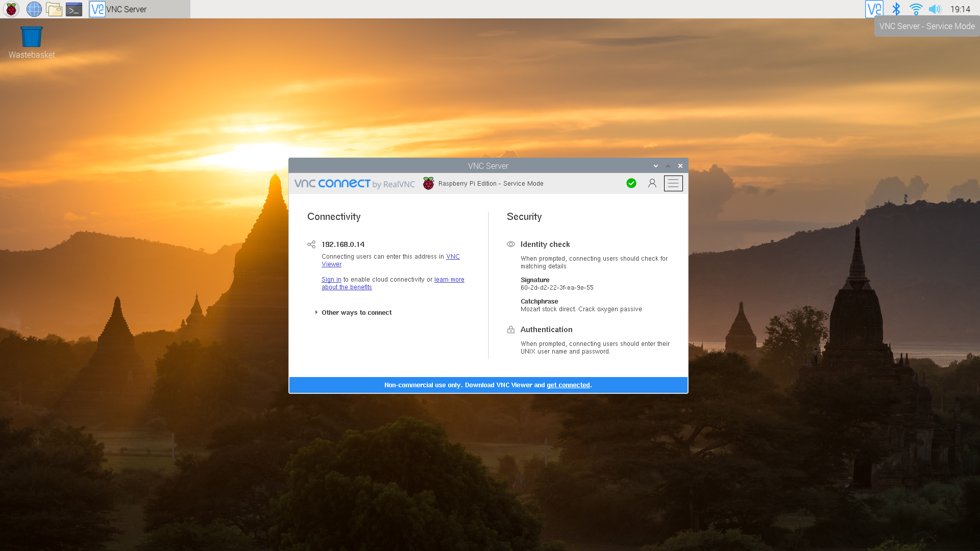Click the Raspberry Pi edition icon
Image resolution: width=980 pixels, height=551 pixels.
427,183
